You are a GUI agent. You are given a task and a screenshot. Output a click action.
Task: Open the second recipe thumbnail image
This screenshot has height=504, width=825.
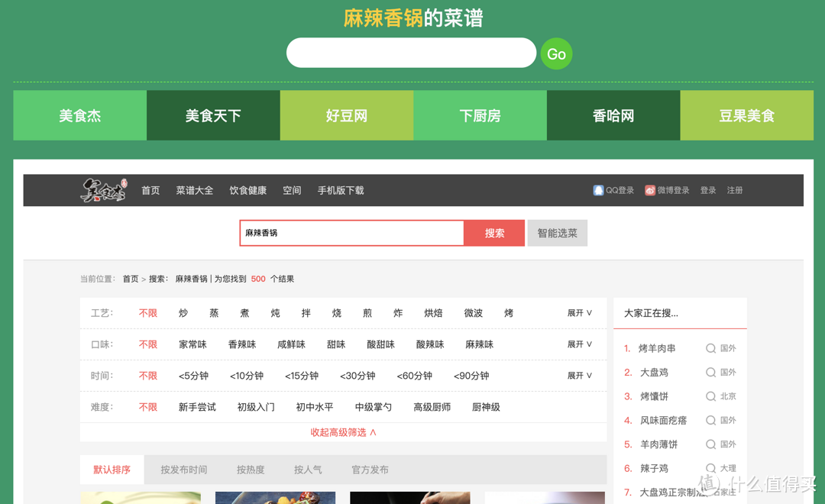[275, 498]
